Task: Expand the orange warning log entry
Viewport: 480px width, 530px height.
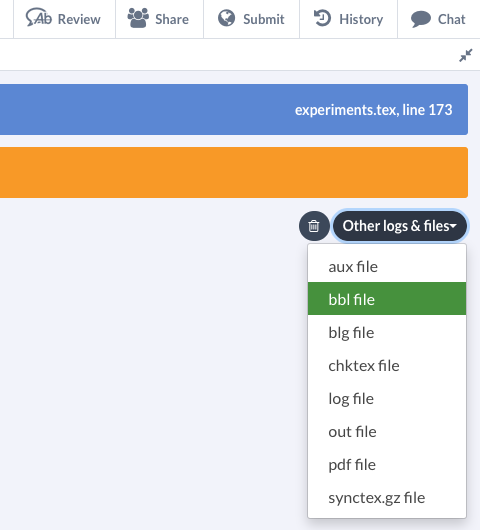Action: pyautogui.click(x=234, y=172)
